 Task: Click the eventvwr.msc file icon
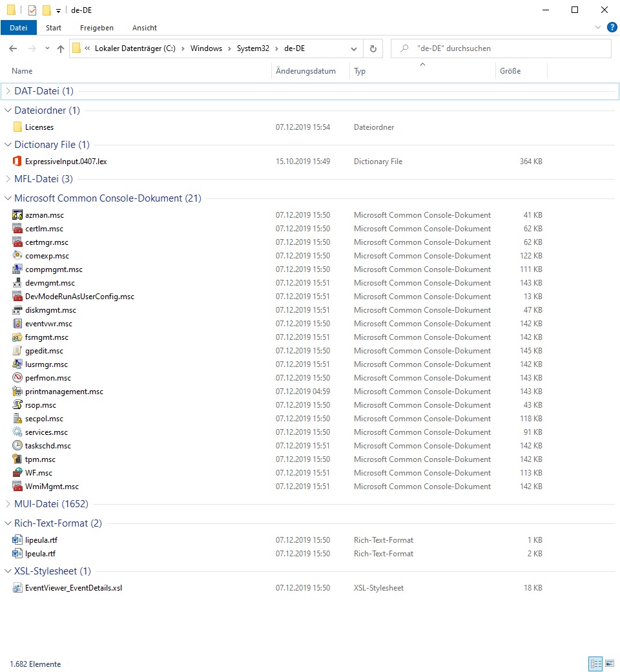tap(17, 324)
